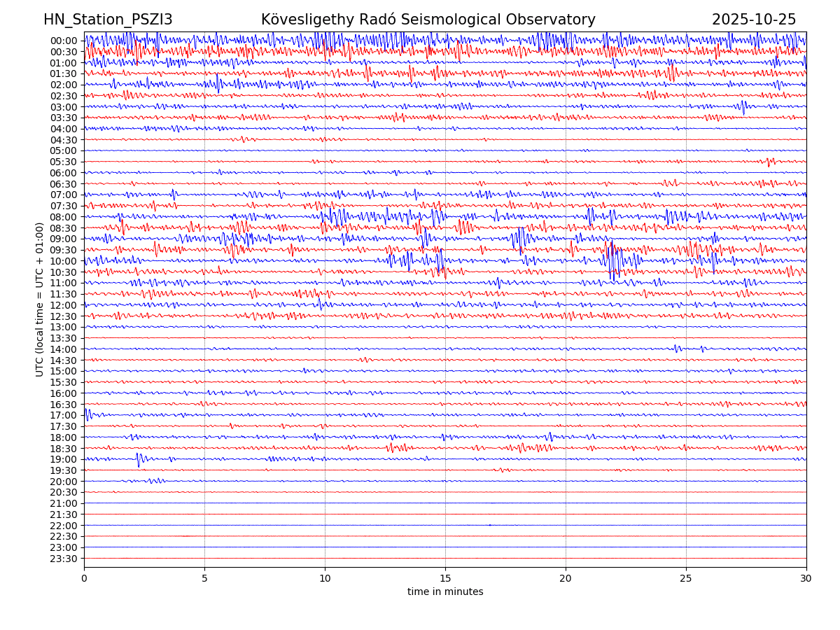
Task: Select the 06:30 trace time label
Action: [x=63, y=184]
